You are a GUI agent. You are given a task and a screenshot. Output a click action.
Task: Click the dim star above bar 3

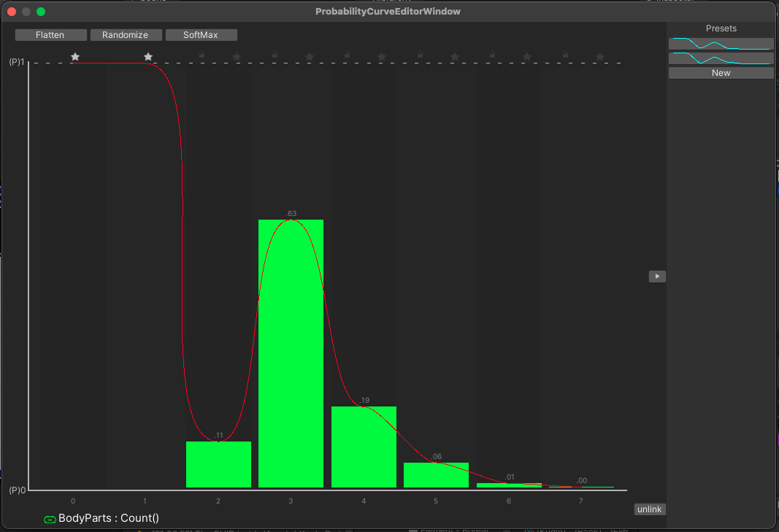click(310, 57)
